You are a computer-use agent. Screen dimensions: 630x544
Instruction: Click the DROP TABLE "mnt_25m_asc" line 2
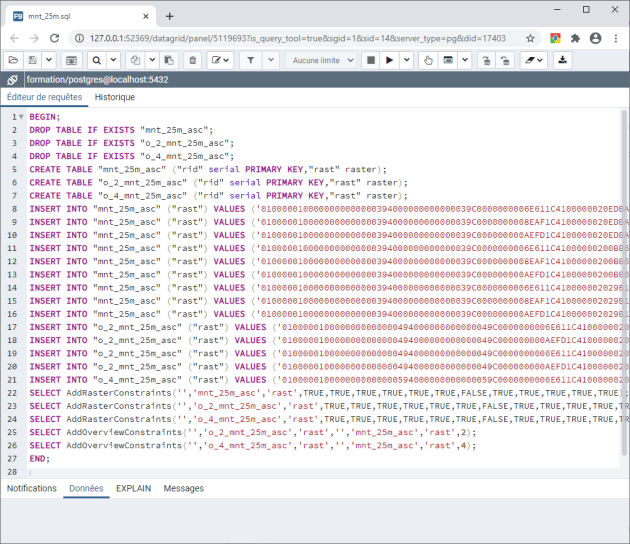121,130
